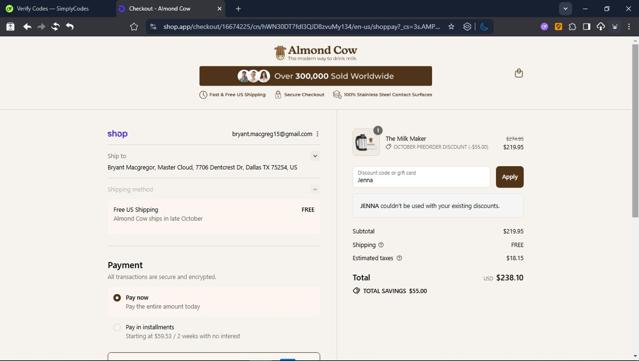Minimize the browser window
This screenshot has height=361, width=639.
pos(585,9)
